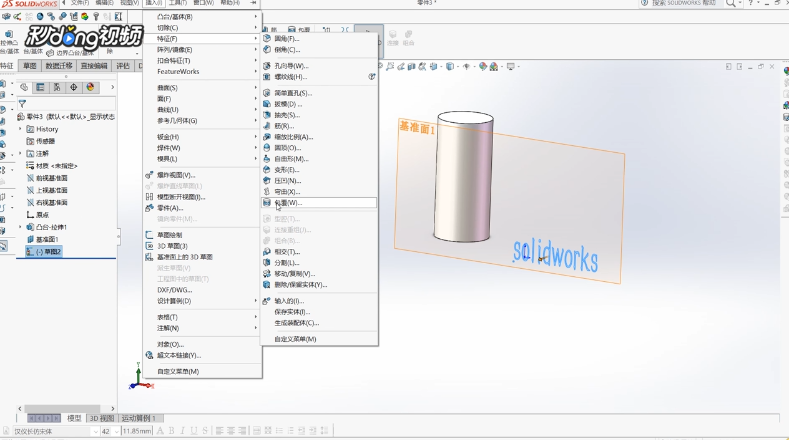Switch to the 评估 evaluate ribbon tab
This screenshot has width=789, height=440.
click(123, 66)
